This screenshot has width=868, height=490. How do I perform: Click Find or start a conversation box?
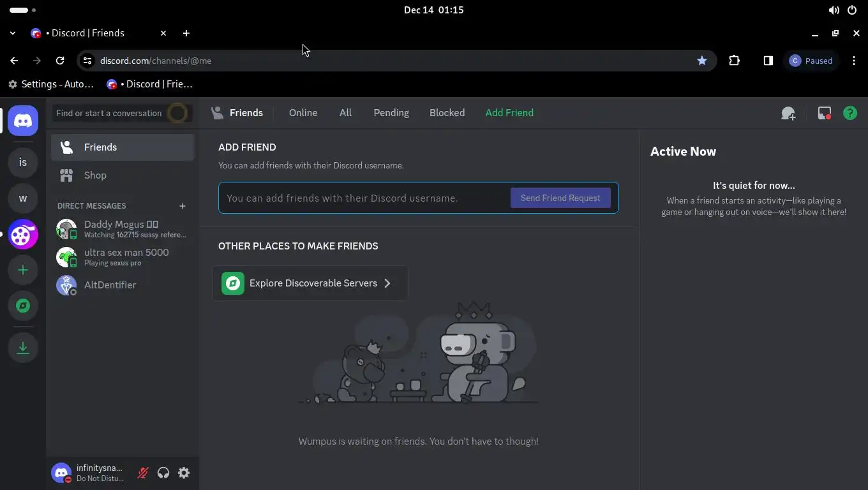click(122, 113)
